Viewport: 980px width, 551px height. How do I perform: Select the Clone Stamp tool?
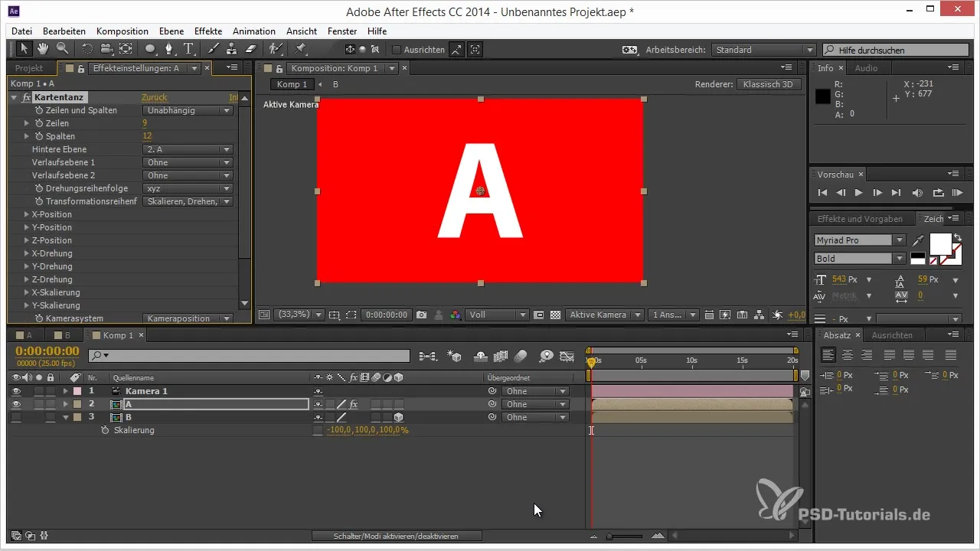(x=231, y=49)
